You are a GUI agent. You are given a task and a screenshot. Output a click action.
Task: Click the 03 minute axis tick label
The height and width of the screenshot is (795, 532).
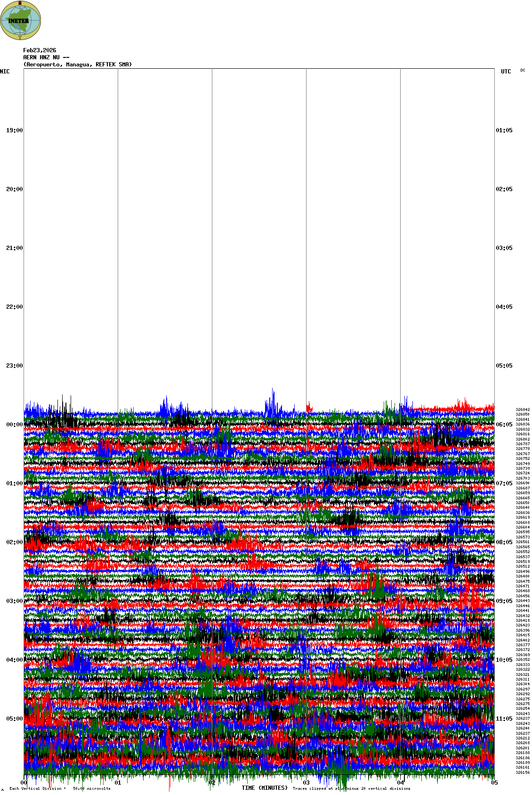coord(306,783)
